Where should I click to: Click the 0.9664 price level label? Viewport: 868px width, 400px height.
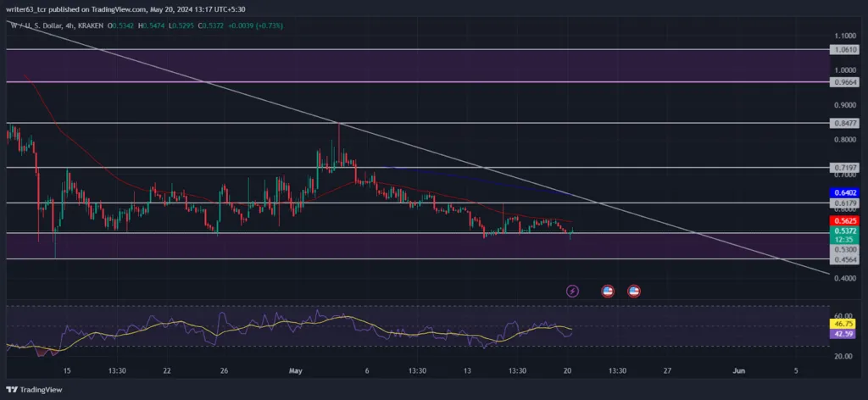844,82
